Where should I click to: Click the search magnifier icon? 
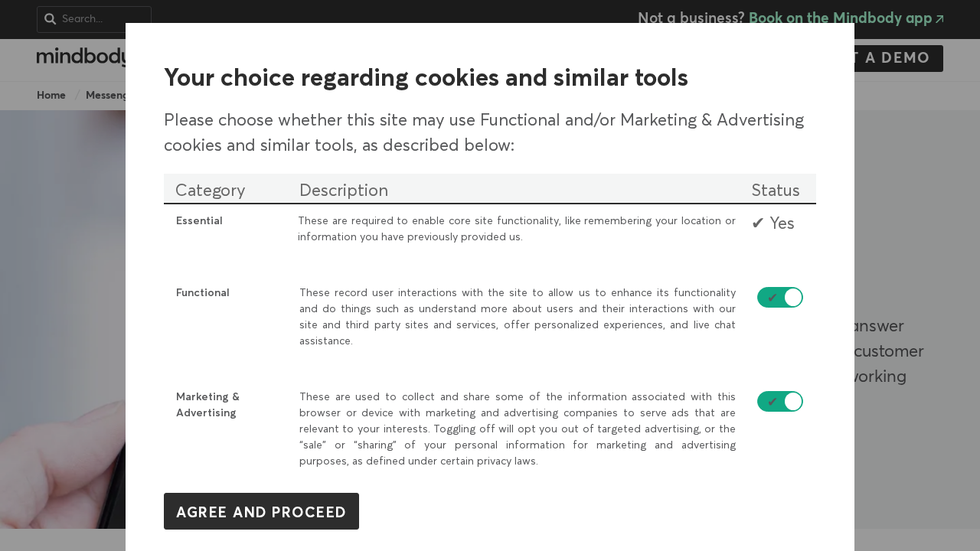click(51, 19)
